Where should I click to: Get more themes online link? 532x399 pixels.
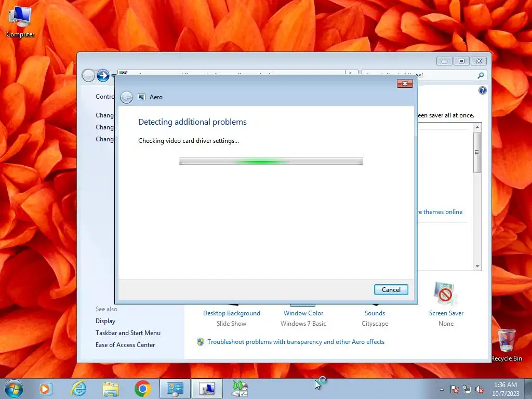coord(441,212)
